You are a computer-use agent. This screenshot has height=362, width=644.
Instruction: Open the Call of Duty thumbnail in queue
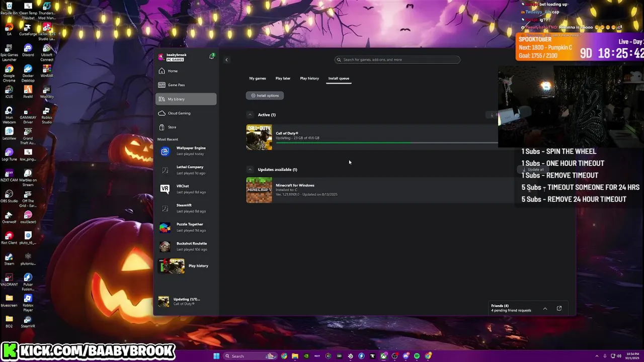coord(259,137)
